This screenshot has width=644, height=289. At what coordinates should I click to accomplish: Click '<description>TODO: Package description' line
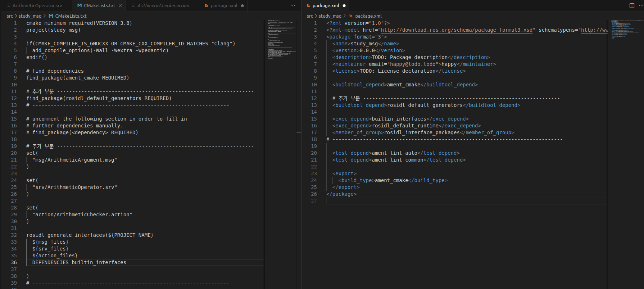(x=411, y=58)
